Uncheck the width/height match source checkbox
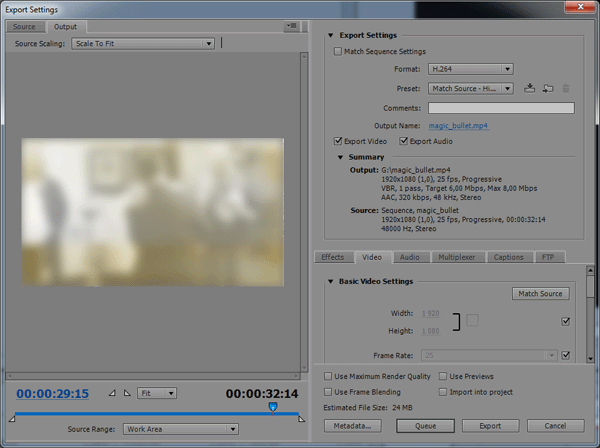Screen dimensions: 600x448 point(566,321)
